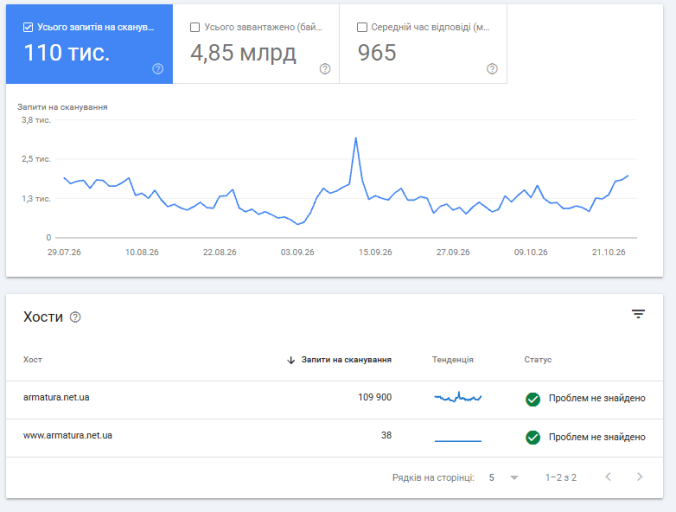Click the "Запити на сканування" chart title

63,107
